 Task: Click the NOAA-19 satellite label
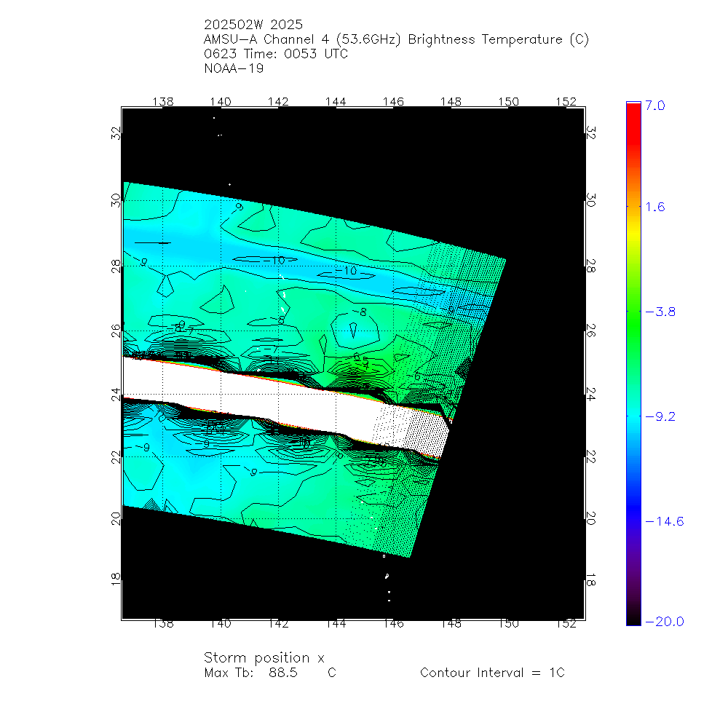coord(234,69)
